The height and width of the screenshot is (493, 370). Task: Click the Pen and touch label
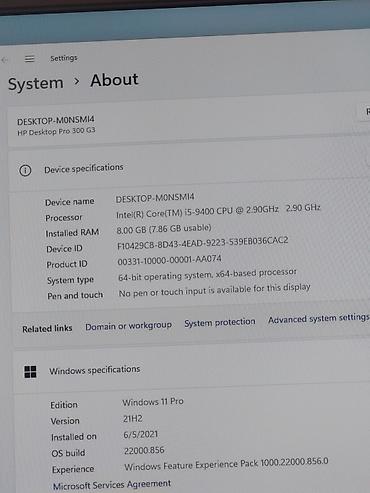pos(75,296)
